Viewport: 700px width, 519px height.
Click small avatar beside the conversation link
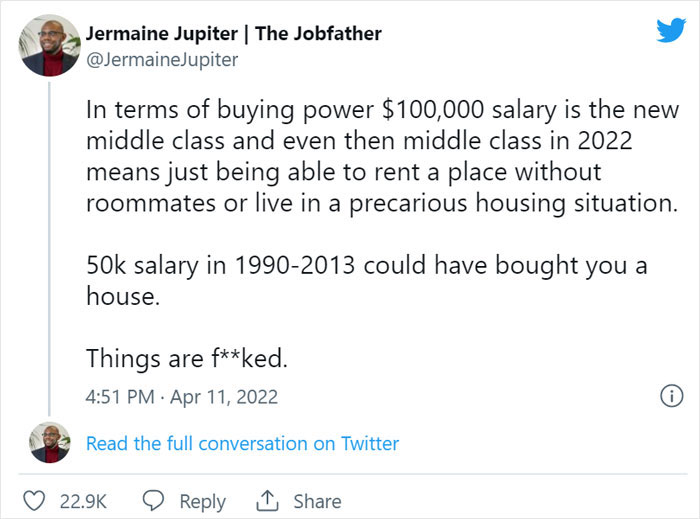(49, 442)
